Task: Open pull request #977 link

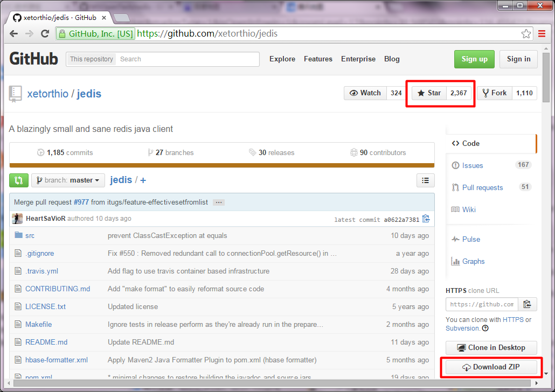Action: (81, 202)
